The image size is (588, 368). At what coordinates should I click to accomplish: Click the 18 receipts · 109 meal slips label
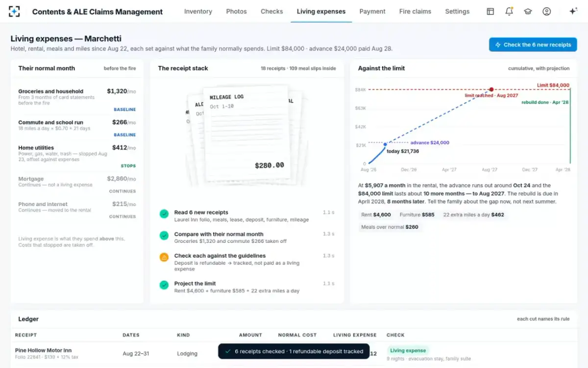pos(298,69)
